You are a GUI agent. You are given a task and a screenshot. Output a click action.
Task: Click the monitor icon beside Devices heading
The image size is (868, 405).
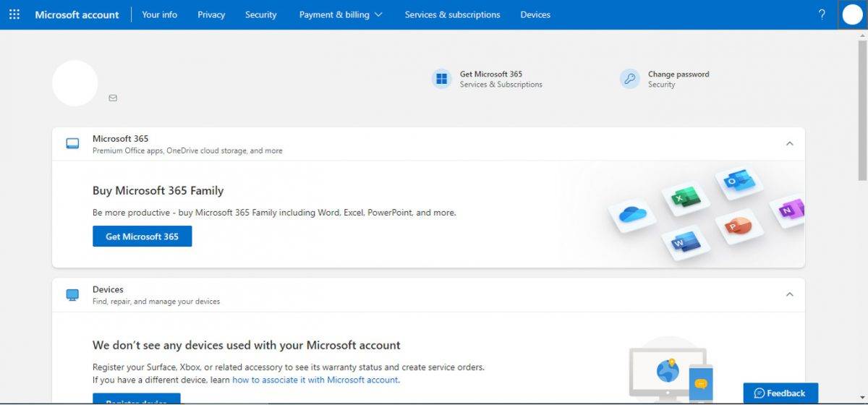tap(72, 294)
